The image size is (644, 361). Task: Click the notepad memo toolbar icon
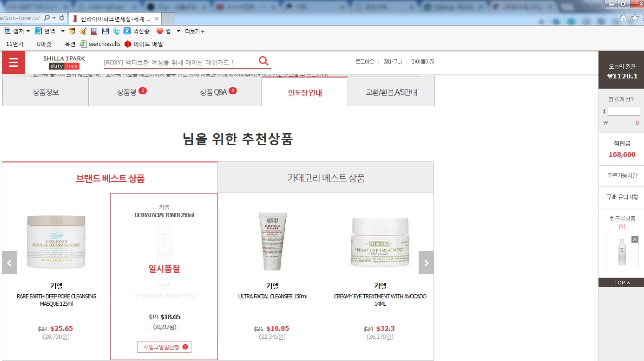(x=72, y=31)
